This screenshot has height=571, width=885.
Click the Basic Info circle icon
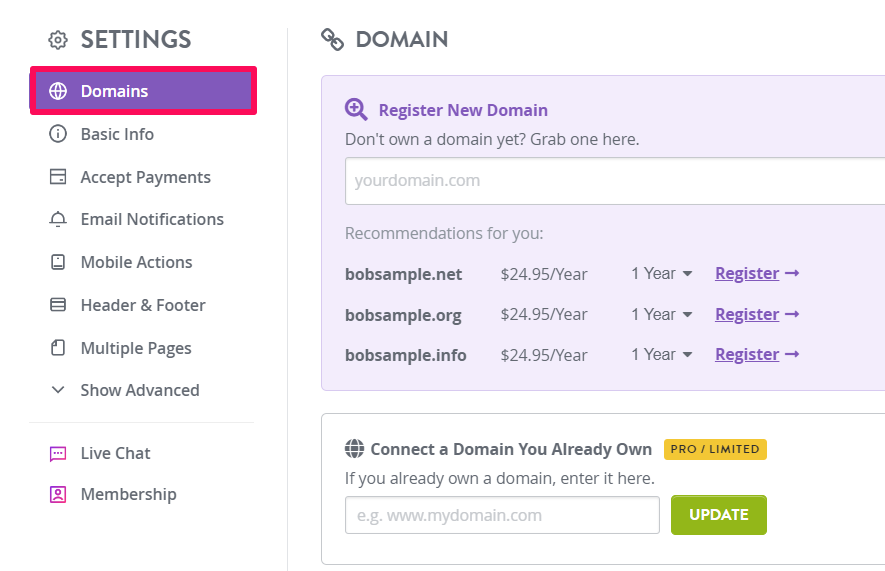point(58,134)
